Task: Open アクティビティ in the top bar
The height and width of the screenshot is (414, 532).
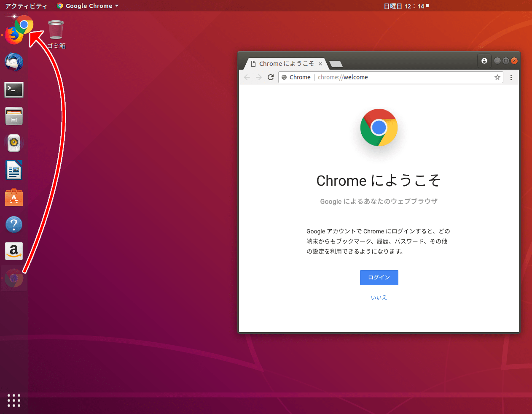Action: pos(26,5)
